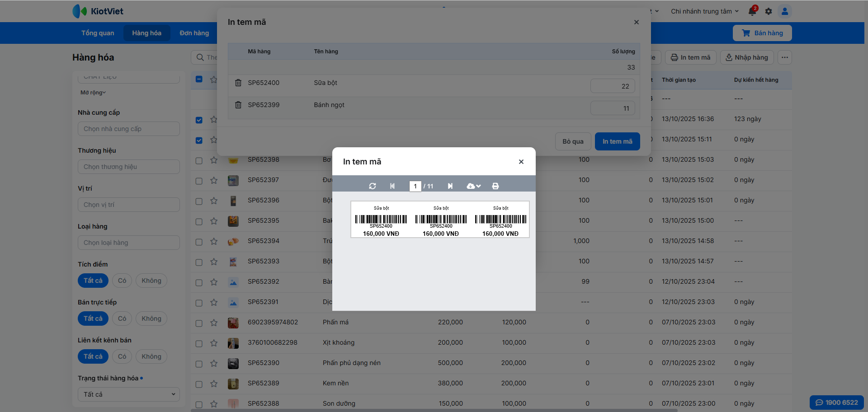Jump to last page of barcode preview
This screenshot has width=868, height=412.
click(x=450, y=186)
